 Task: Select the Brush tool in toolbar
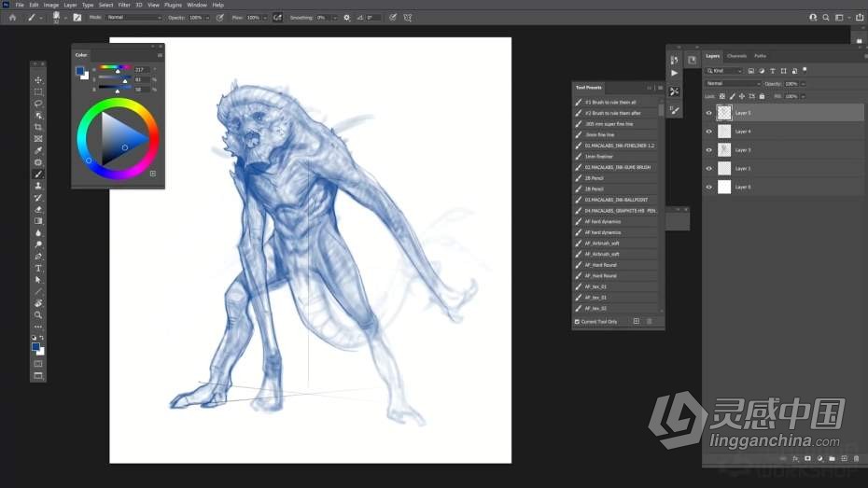point(38,174)
